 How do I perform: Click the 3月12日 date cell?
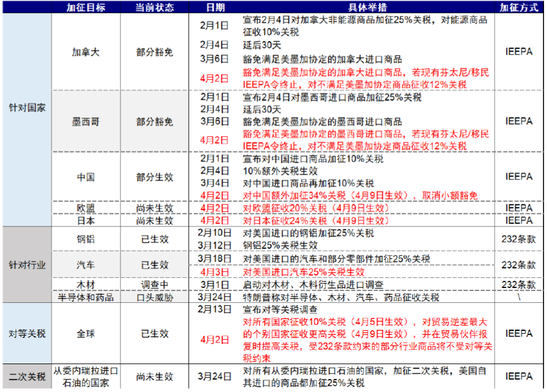[214, 245]
